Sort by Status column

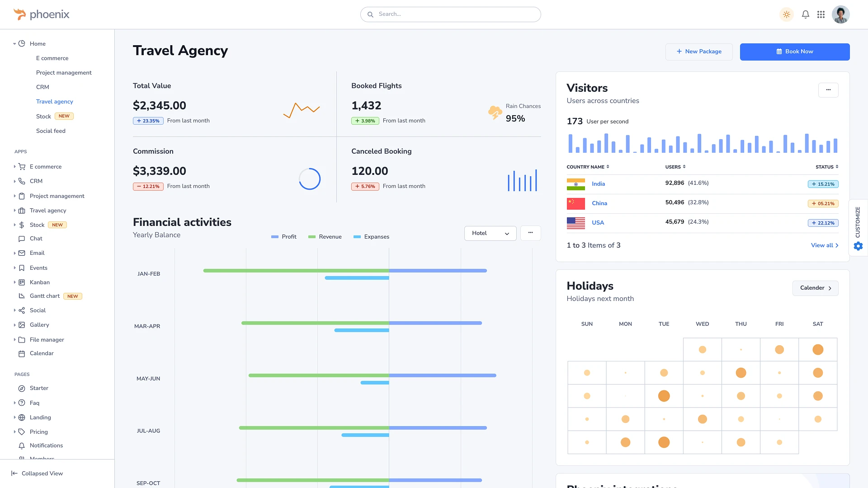click(827, 167)
